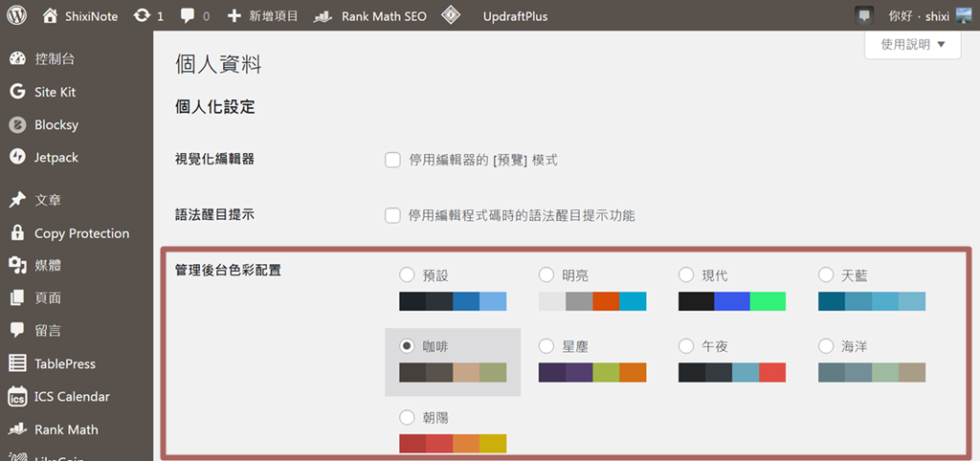Click the Copy Protection lock icon

click(17, 233)
